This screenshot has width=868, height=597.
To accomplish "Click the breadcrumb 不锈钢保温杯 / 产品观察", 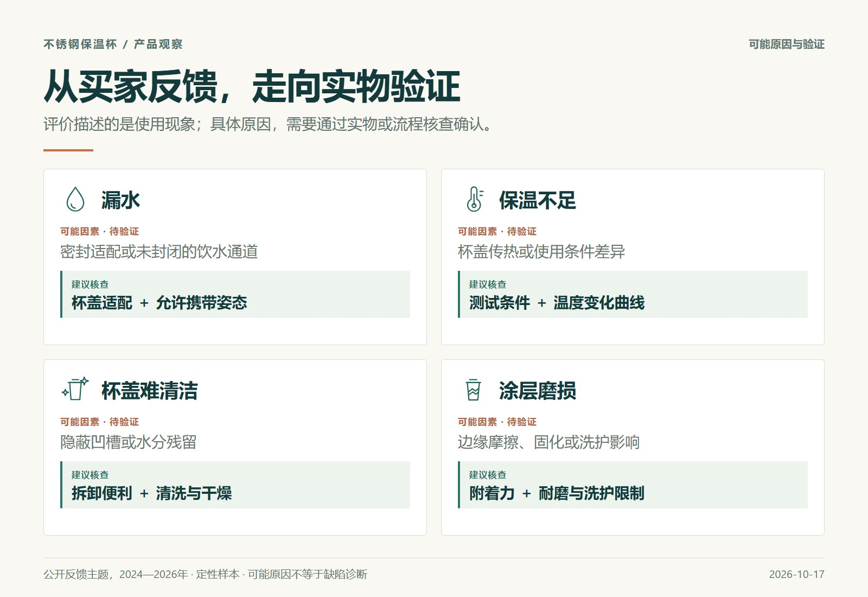I will 113,45.
